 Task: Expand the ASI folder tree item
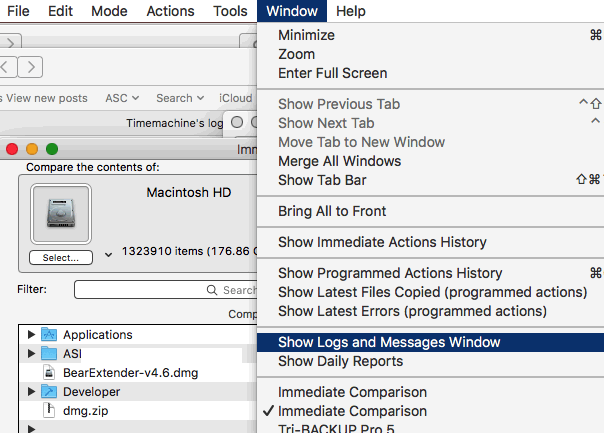(x=32, y=354)
